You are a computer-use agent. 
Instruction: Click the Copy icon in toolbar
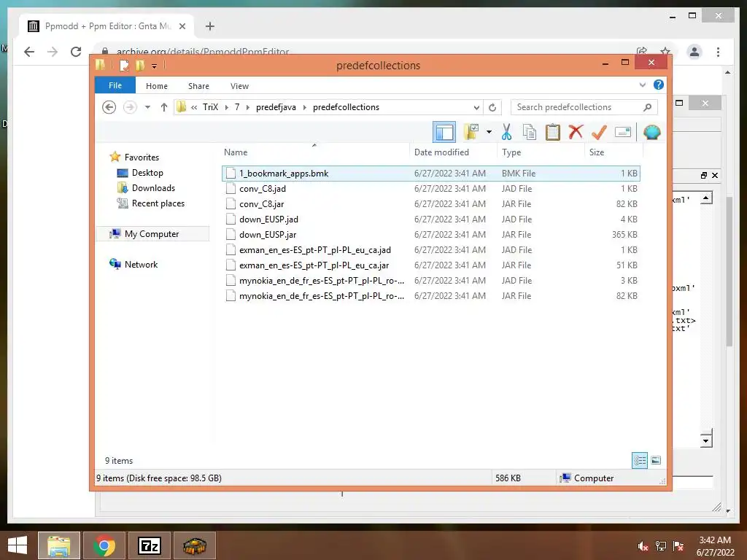[530, 132]
